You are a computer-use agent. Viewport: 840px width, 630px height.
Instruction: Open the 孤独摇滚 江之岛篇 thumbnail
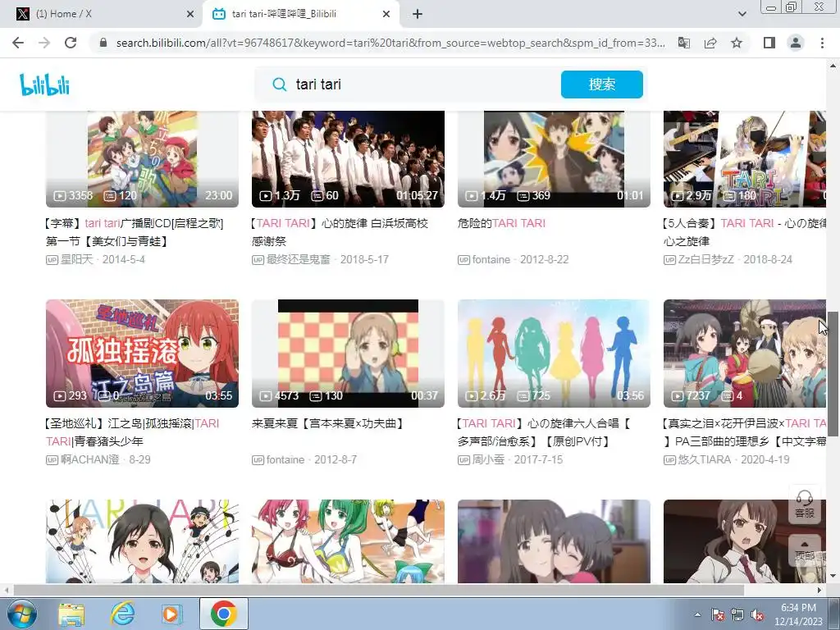click(x=142, y=354)
